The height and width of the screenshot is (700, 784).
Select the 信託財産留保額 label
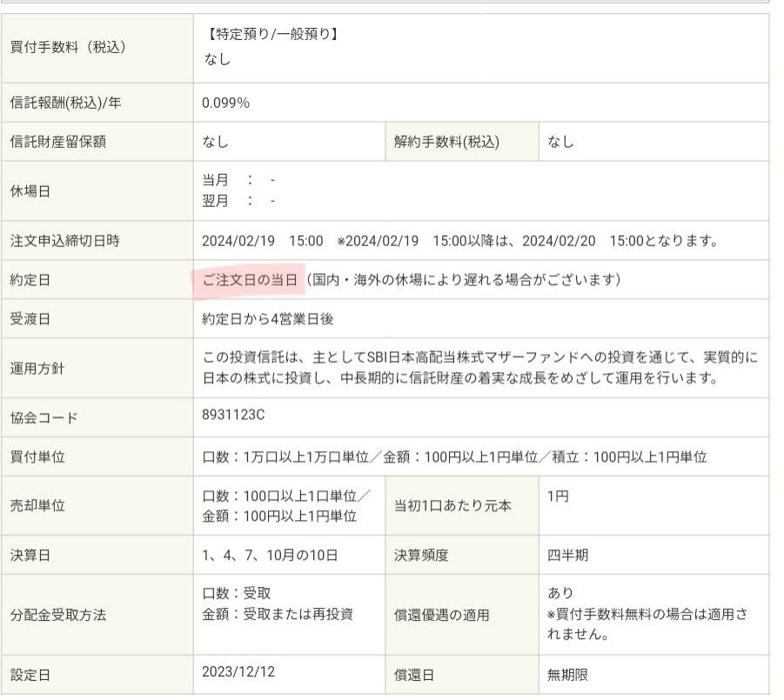[58, 142]
